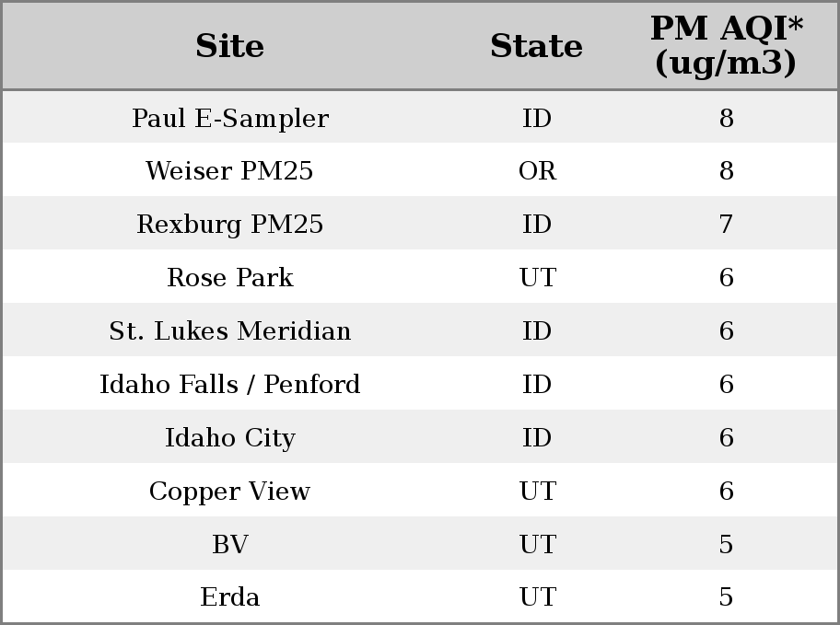Click the Rexburg PM25 site cell
The height and width of the screenshot is (625, 840).
coord(230,224)
